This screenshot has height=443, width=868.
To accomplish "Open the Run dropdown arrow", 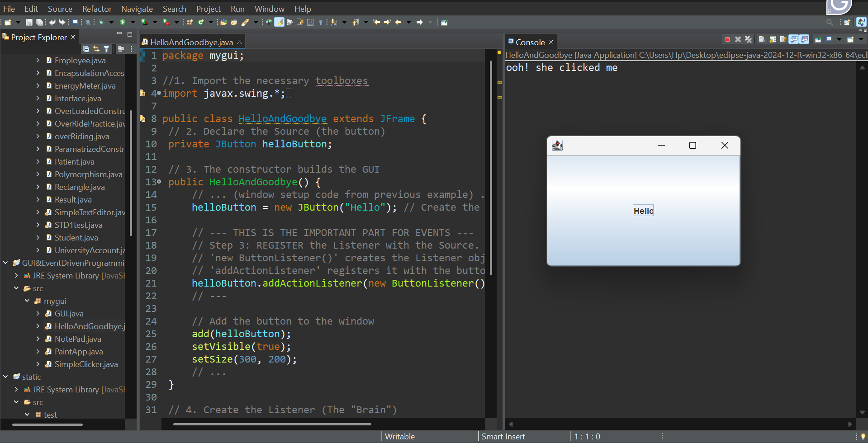I will click(x=133, y=22).
